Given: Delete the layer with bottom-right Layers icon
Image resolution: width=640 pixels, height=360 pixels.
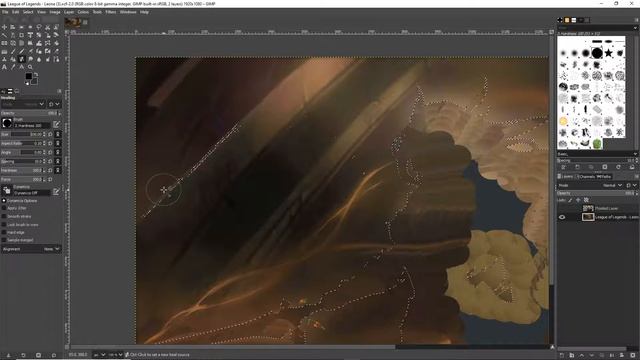Looking at the screenshot, I should click(632, 356).
